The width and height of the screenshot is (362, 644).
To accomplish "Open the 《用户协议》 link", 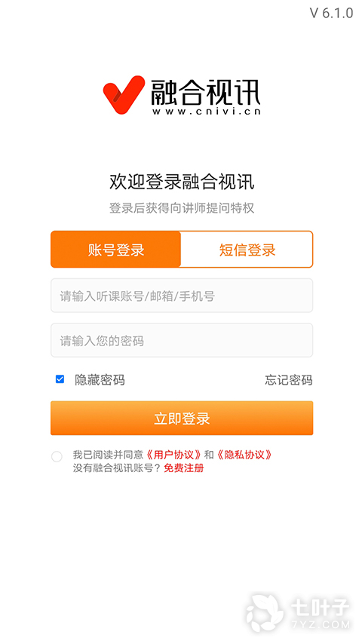I will (173, 455).
